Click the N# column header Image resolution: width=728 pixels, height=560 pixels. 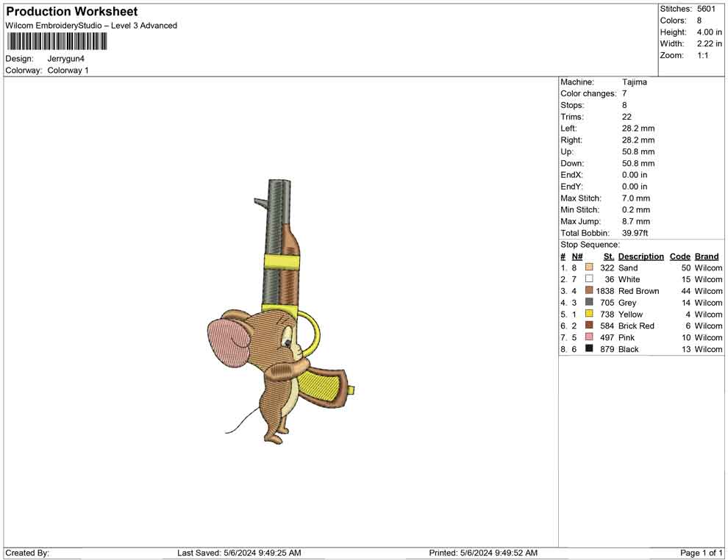coord(577,256)
